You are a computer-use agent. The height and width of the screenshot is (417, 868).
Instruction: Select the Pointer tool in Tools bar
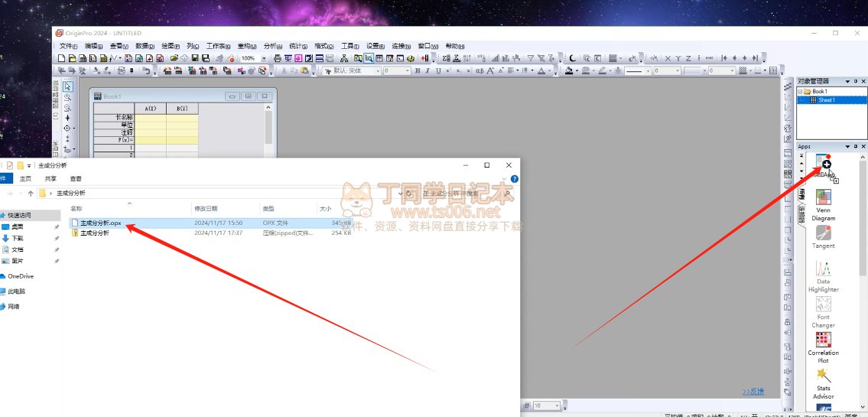click(x=67, y=86)
